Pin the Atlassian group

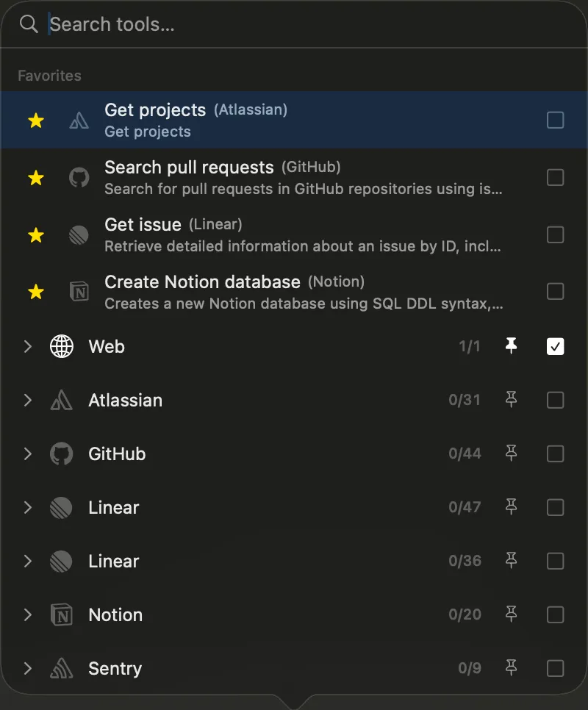pos(511,399)
